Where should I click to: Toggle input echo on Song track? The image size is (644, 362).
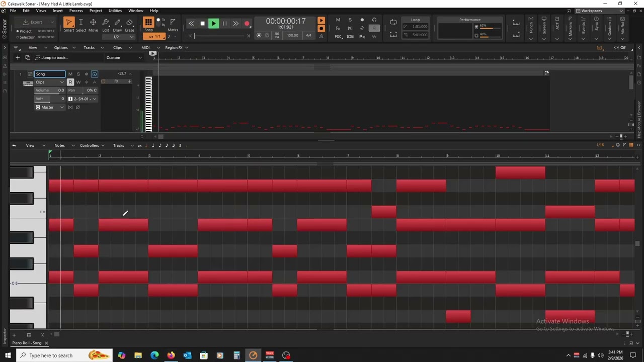coord(94,74)
